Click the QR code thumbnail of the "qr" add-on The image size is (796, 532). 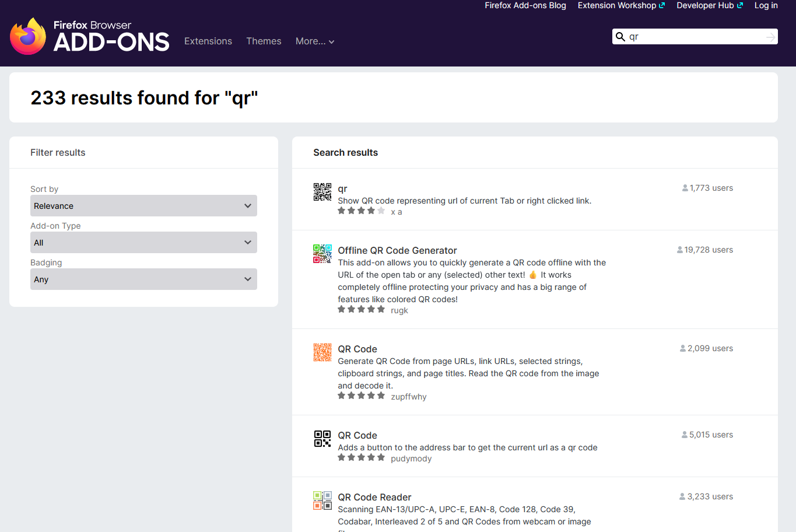click(x=322, y=191)
